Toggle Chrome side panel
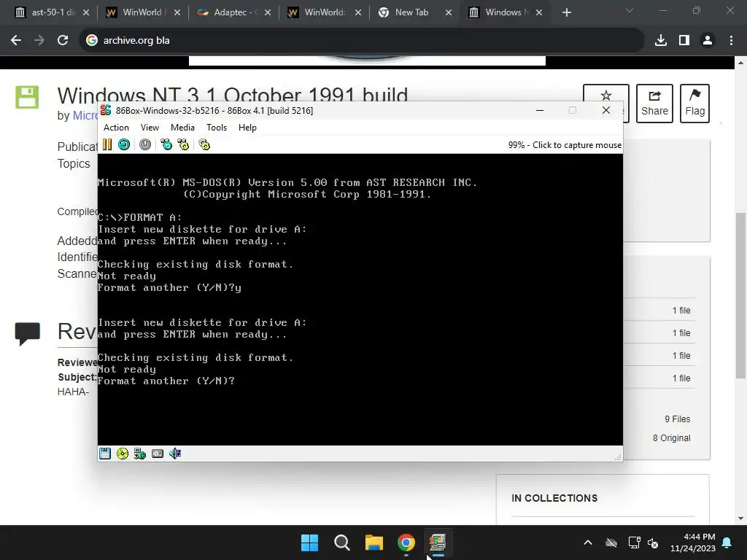Image resolution: width=747 pixels, height=560 pixels. [684, 41]
